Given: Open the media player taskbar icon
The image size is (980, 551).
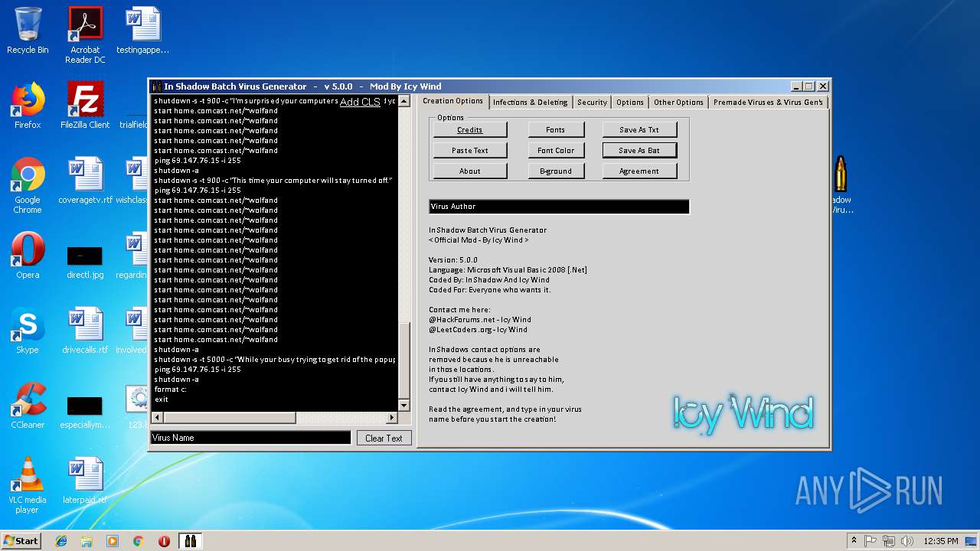Looking at the screenshot, I should 113,541.
